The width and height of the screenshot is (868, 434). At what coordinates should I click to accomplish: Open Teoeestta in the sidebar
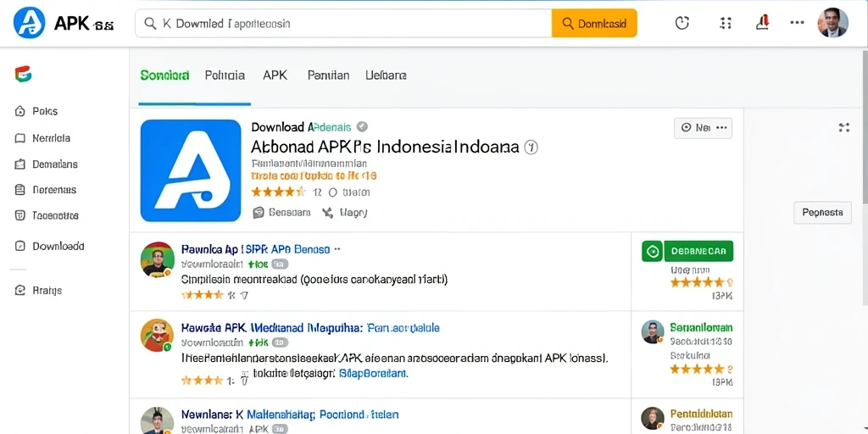(55, 216)
